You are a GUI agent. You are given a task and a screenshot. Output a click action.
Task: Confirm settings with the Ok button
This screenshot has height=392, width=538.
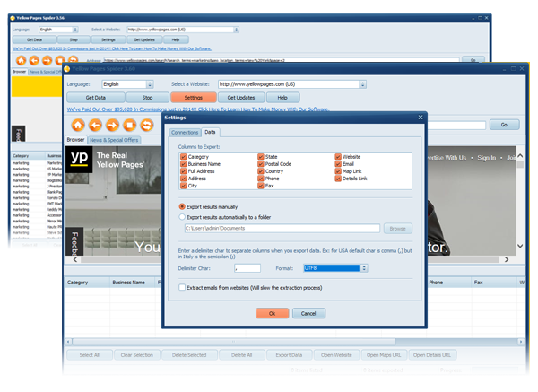pyautogui.click(x=272, y=313)
